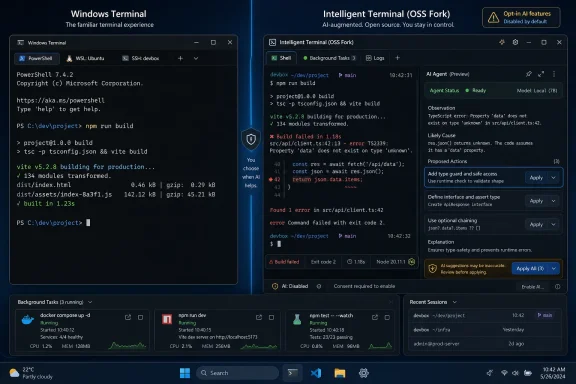576x384 pixels.
Task: Open the admin@prod-server recent session
Action: (485, 344)
